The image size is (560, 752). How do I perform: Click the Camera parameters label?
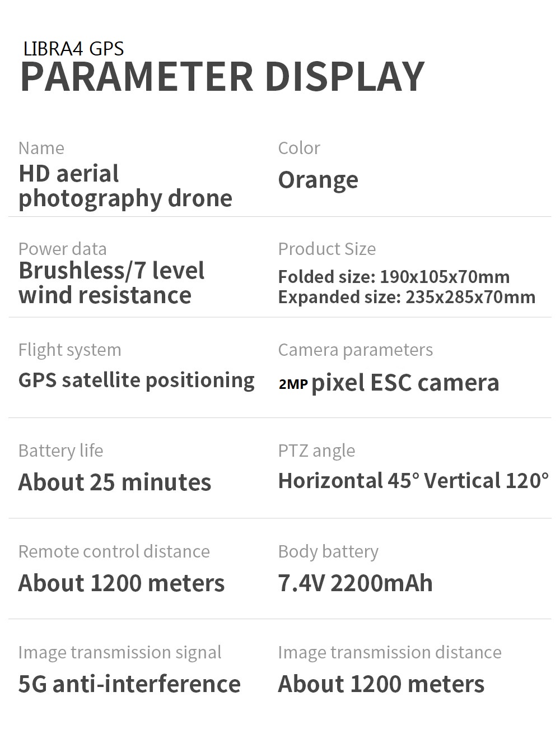tap(355, 350)
